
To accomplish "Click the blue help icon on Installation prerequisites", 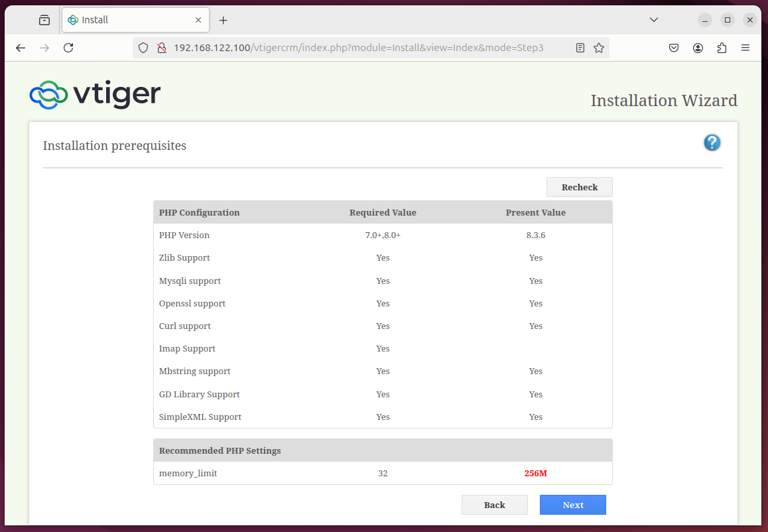I will click(x=712, y=143).
